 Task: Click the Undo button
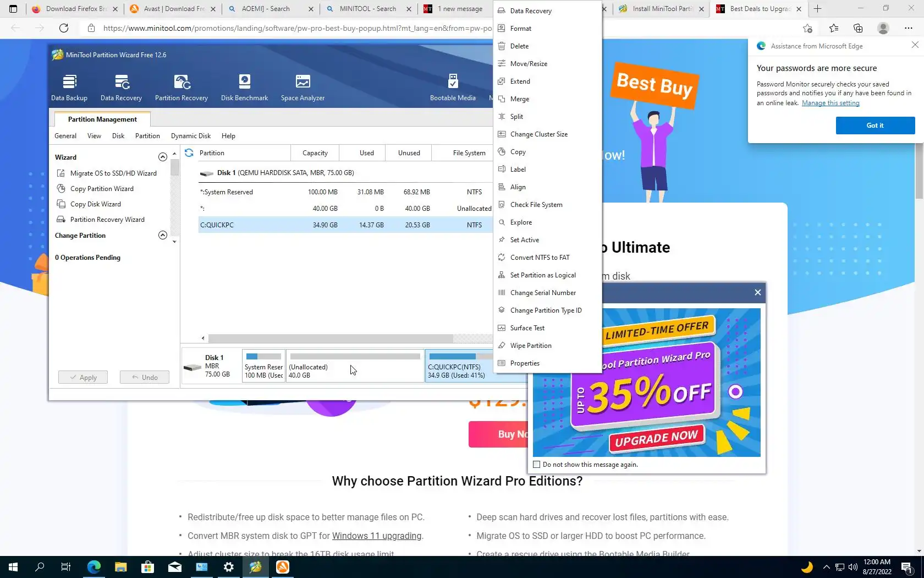(x=145, y=377)
